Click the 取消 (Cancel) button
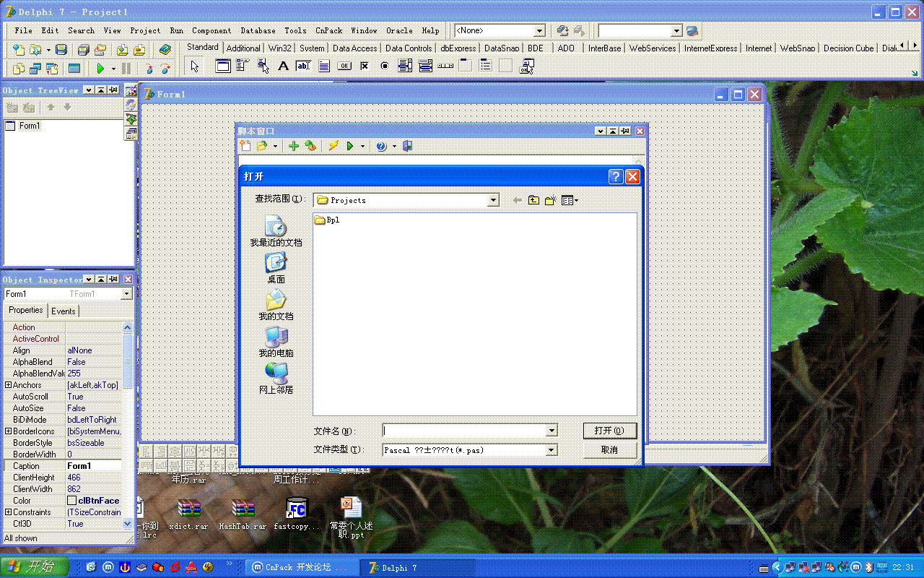924x578 pixels. coord(609,450)
